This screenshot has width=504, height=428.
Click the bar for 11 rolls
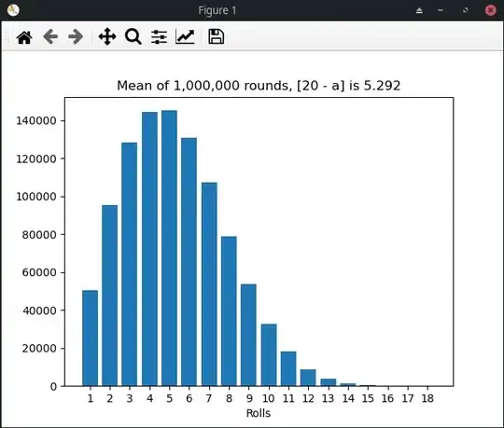(x=288, y=368)
